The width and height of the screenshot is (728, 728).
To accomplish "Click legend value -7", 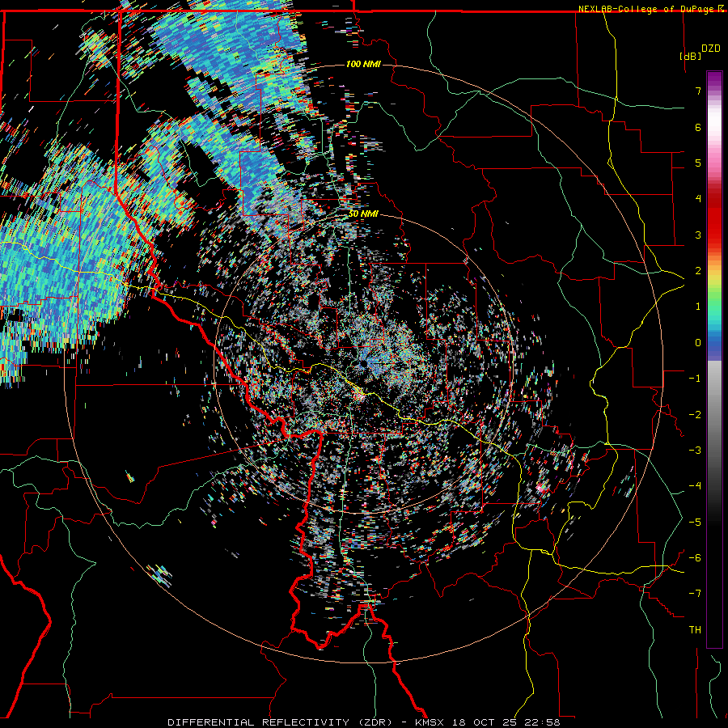I will (x=695, y=594).
